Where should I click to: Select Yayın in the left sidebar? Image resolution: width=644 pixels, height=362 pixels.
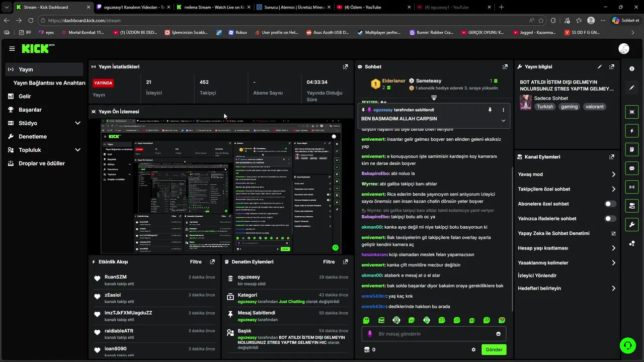tap(44, 69)
